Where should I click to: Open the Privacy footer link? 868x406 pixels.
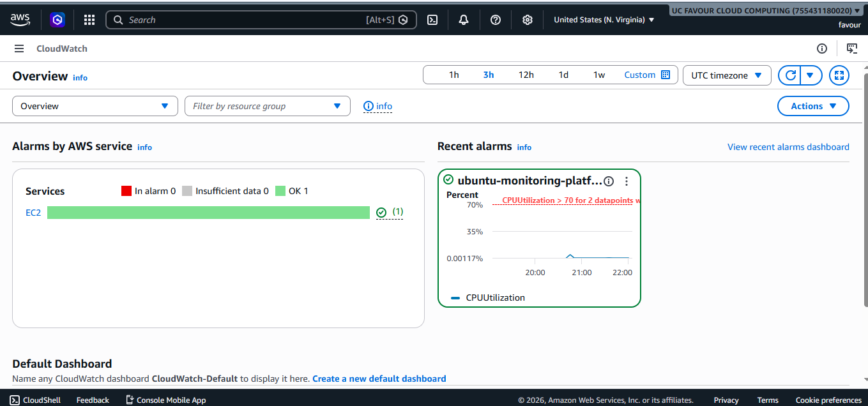click(x=726, y=400)
